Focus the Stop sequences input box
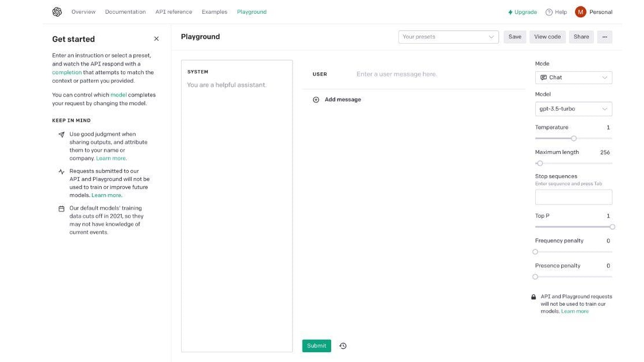 click(x=573, y=197)
